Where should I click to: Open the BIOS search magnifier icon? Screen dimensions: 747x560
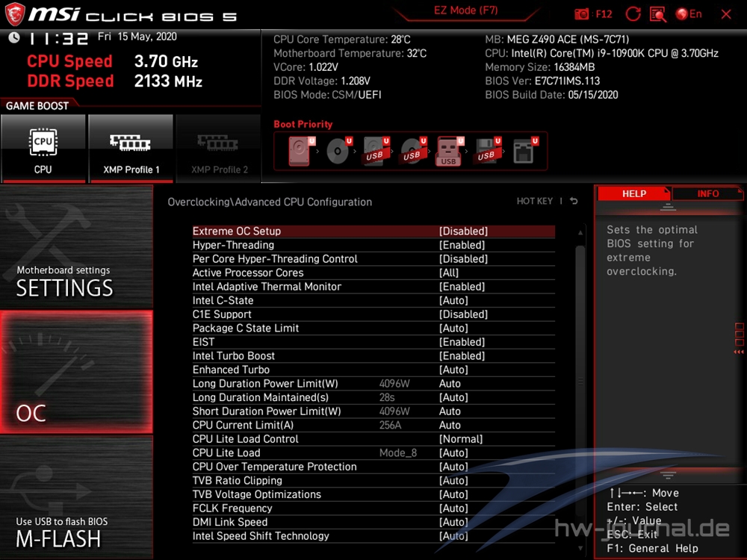point(658,13)
